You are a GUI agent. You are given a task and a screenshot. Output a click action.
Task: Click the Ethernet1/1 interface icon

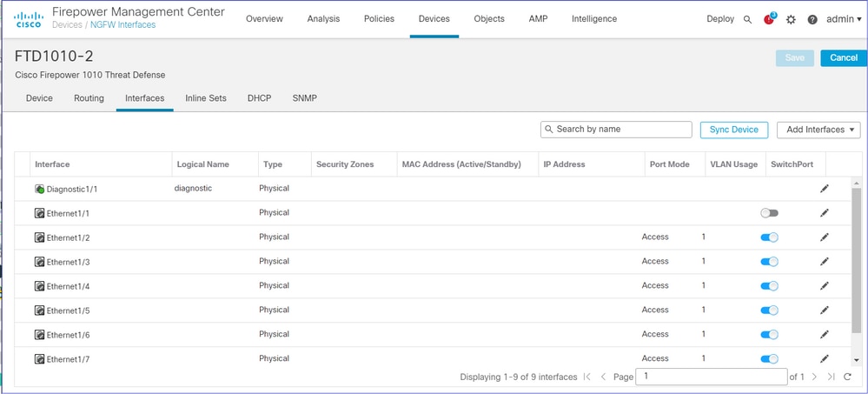click(x=39, y=213)
